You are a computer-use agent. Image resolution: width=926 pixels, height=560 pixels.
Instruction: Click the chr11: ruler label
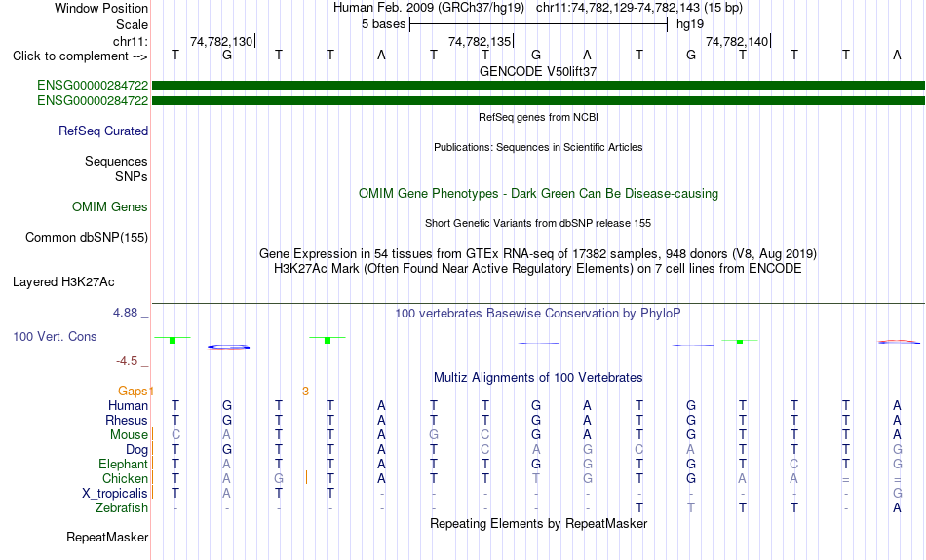tap(130, 41)
